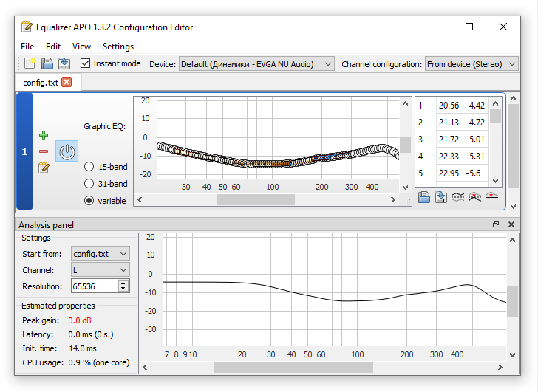Screen dimensions: 538x392
Task: Click the analysis graph up scroll arrow
Action: [512, 240]
